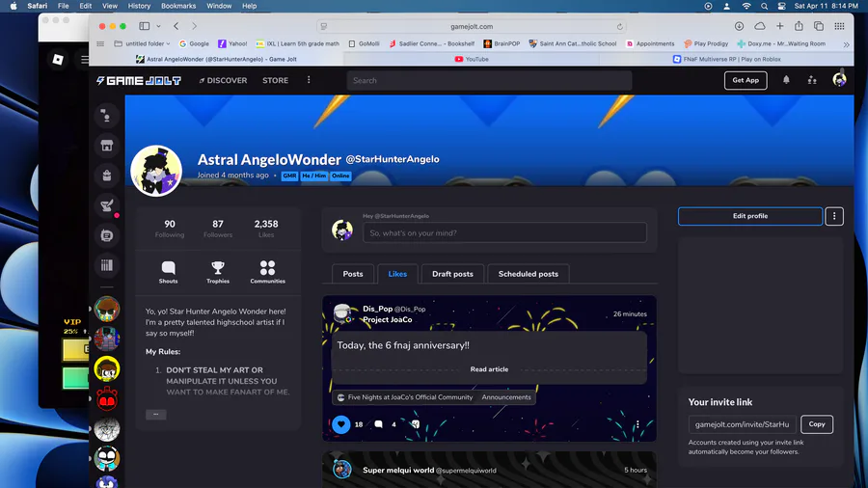Click the Safari share icon
This screenshot has height=488, width=868.
tap(799, 26)
